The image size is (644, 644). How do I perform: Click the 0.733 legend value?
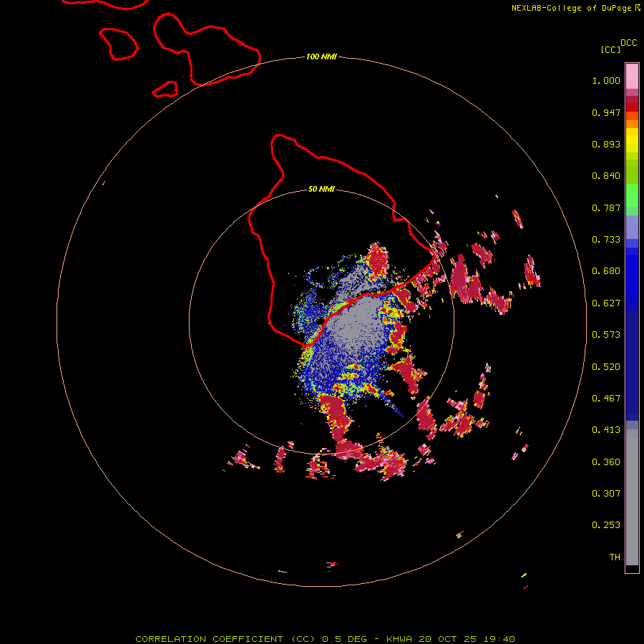click(x=606, y=240)
